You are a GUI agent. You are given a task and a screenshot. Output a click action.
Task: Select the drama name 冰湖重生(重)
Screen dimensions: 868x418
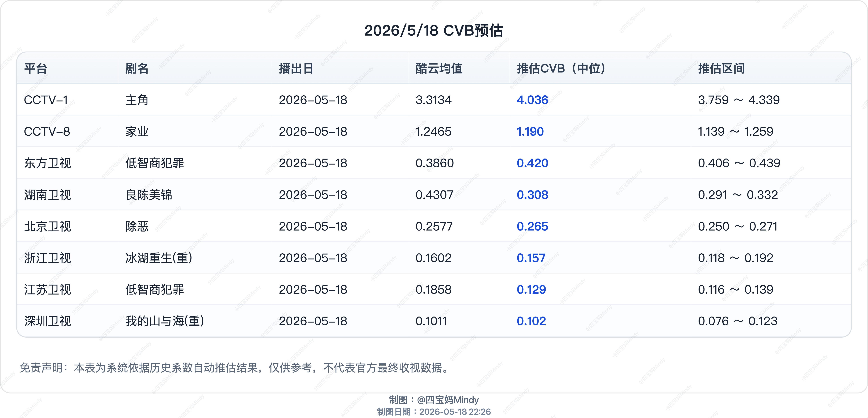coord(159,258)
